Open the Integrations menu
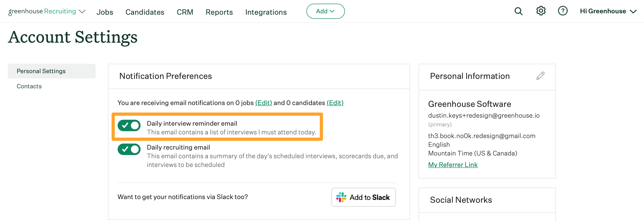The image size is (644, 222). click(266, 12)
